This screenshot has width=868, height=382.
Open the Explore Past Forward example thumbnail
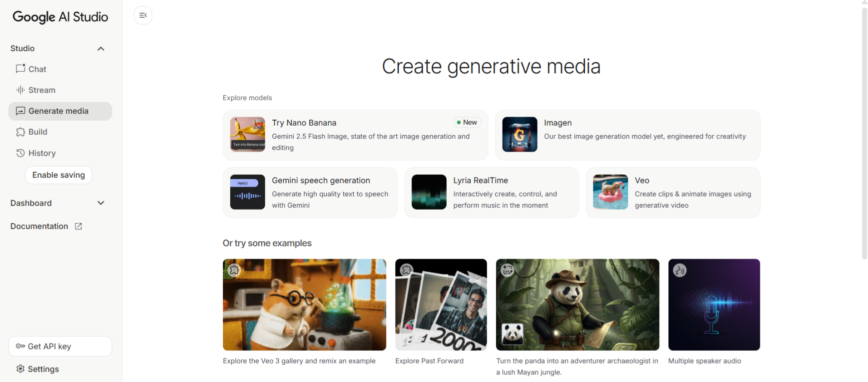click(x=441, y=304)
